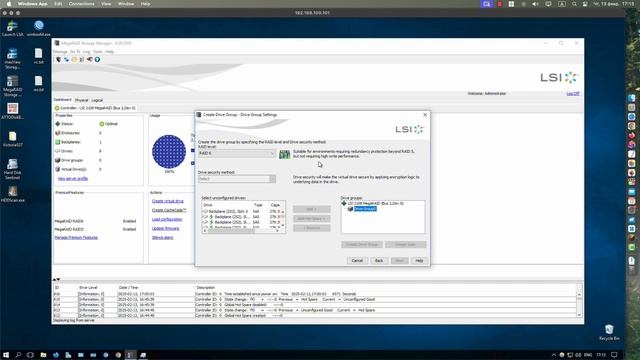Click Capa column header in drives list
Image resolution: width=640 pixels, height=360 pixels.
coord(276,205)
